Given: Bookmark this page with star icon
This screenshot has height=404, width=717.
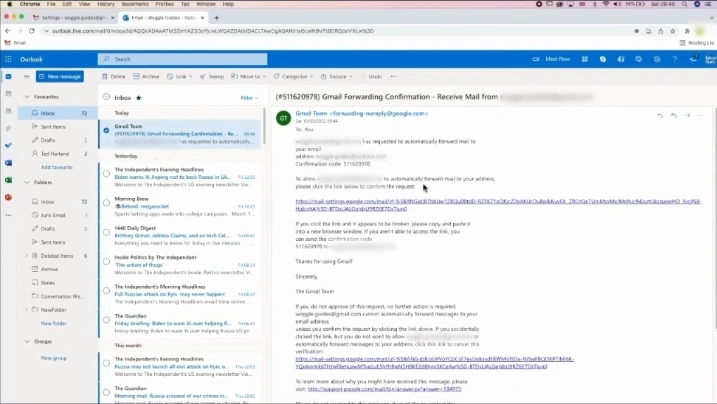Looking at the screenshot, I should point(673,31).
